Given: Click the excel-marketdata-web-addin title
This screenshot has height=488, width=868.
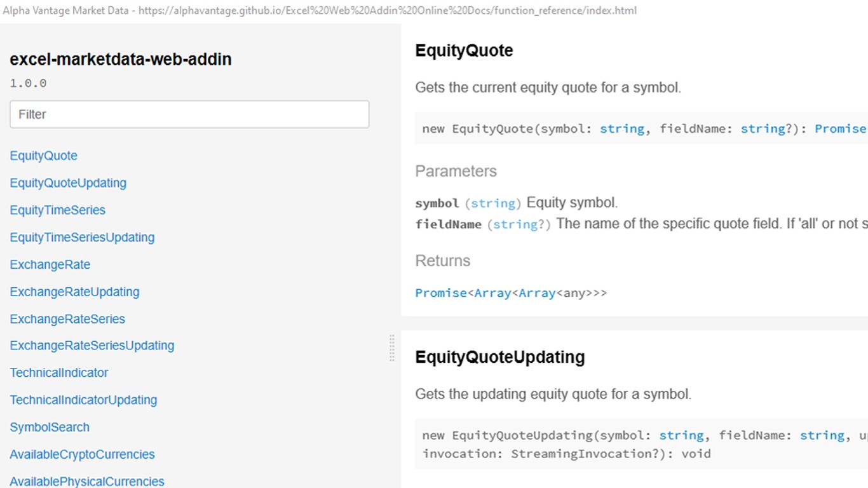Looking at the screenshot, I should (121, 60).
